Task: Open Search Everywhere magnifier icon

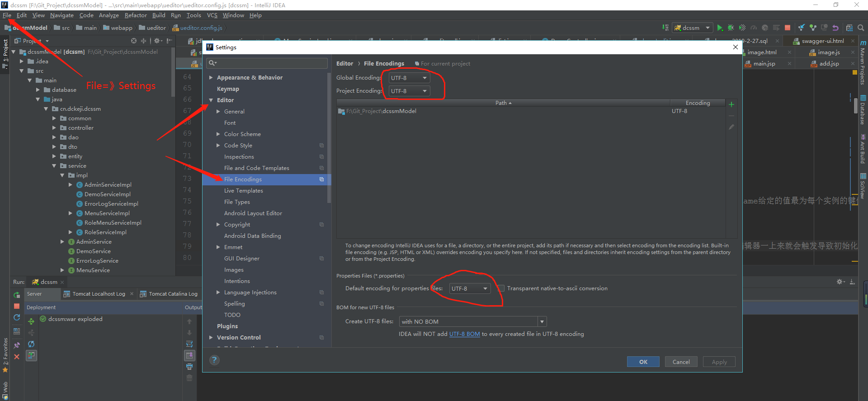Action: pos(861,28)
